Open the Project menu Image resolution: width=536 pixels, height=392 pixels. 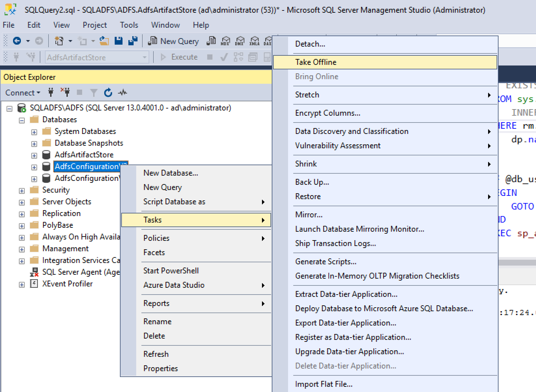(x=95, y=25)
